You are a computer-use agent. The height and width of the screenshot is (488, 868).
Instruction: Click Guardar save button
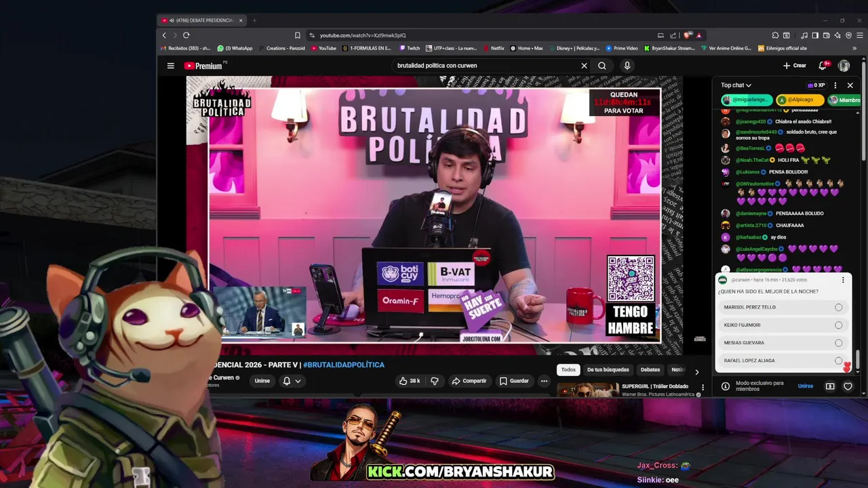[514, 381]
